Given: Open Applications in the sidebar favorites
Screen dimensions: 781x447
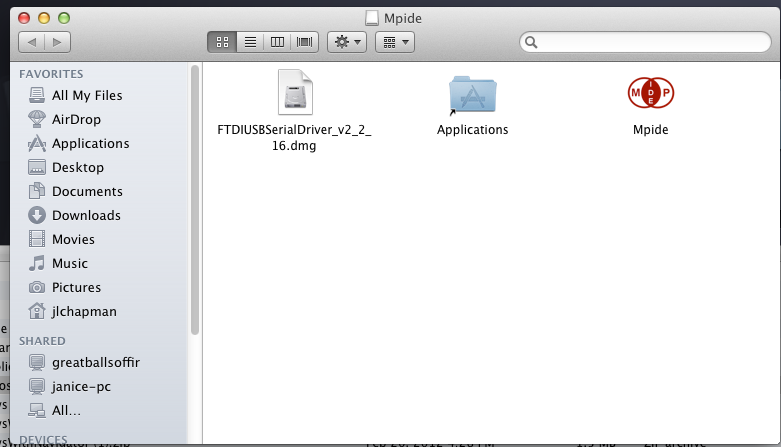Looking at the screenshot, I should (90, 143).
